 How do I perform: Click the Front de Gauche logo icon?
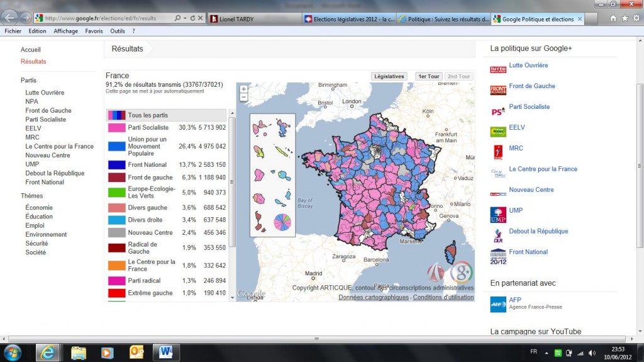498,89
